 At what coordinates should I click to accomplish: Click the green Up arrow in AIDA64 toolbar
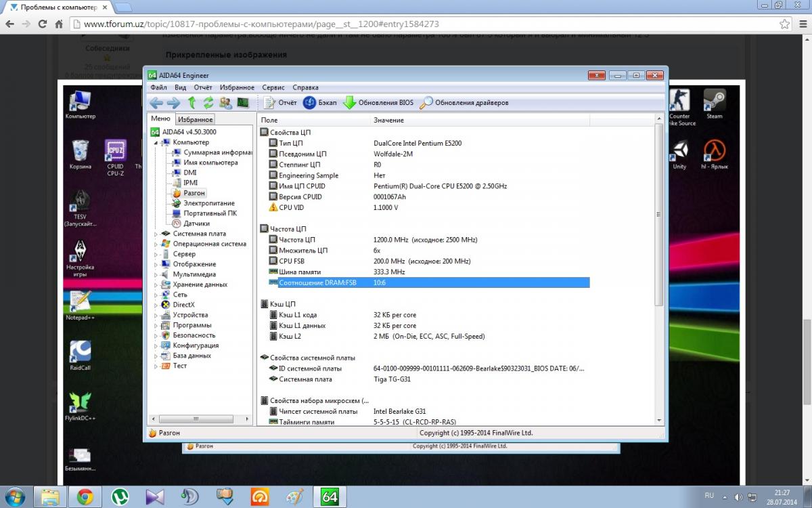point(191,103)
